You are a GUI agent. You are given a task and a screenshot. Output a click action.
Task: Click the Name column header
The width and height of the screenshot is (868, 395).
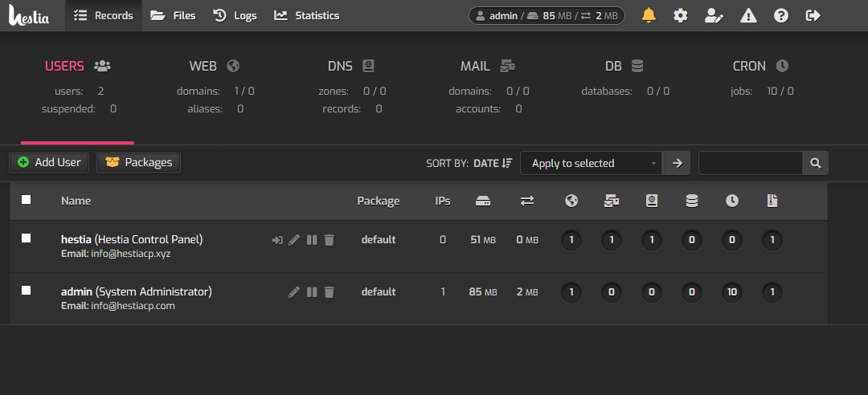76,201
